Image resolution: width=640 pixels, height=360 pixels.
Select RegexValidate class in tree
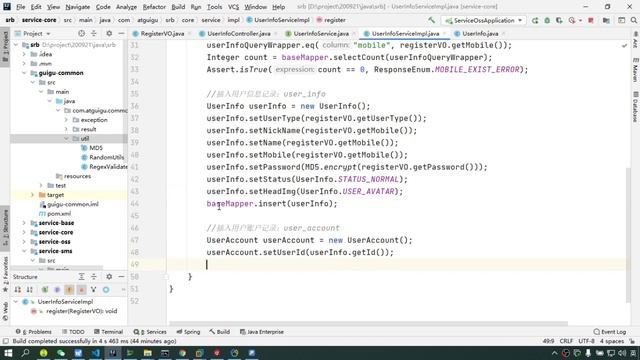108,167
